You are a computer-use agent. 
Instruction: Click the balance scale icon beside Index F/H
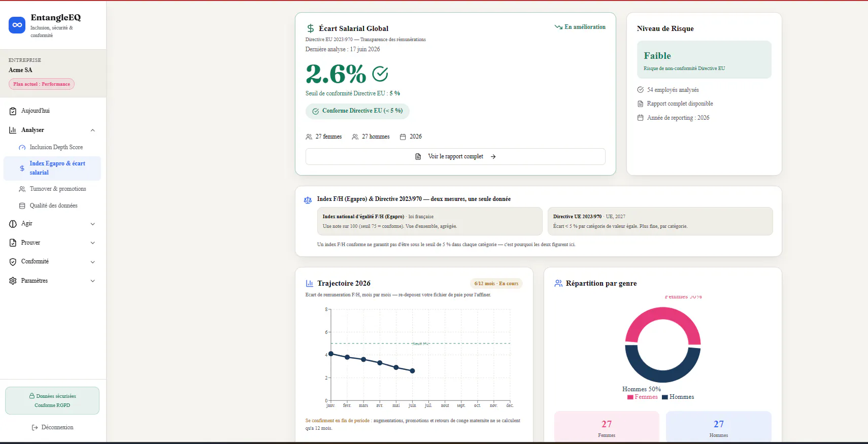pos(308,200)
